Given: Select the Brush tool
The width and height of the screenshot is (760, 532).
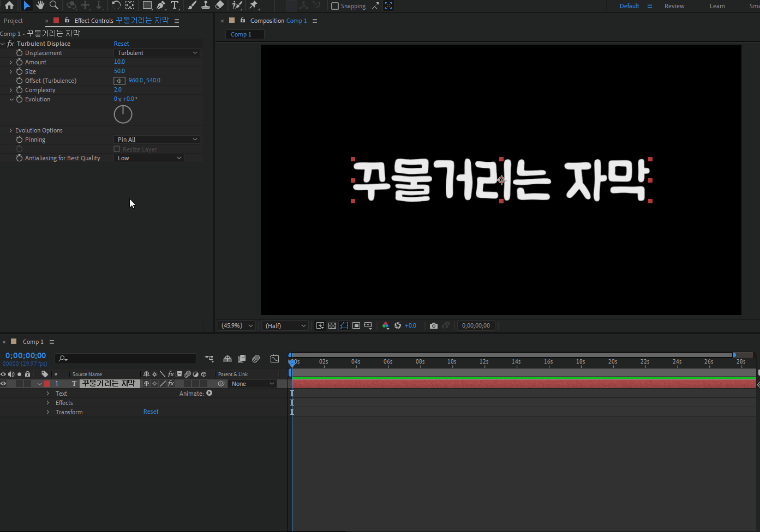Looking at the screenshot, I should coord(192,5).
